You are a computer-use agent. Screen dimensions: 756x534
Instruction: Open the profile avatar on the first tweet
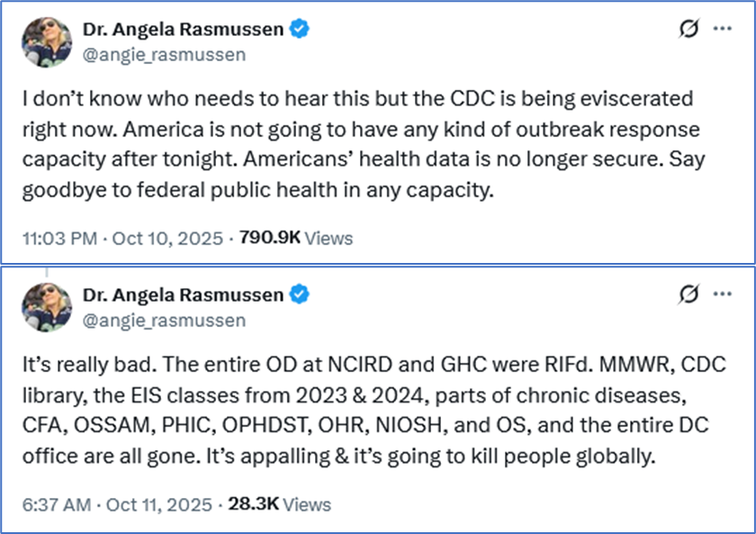(x=41, y=41)
